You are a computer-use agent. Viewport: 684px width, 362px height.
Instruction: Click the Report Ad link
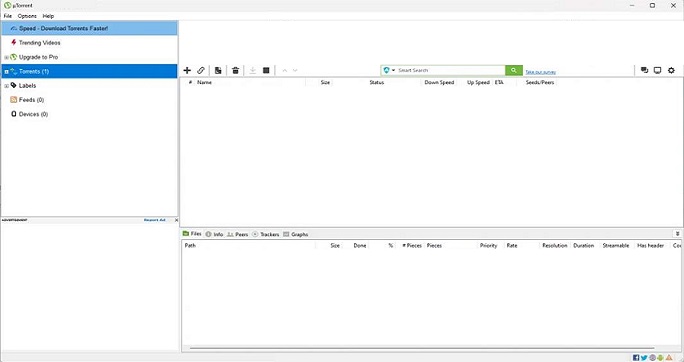click(154, 220)
